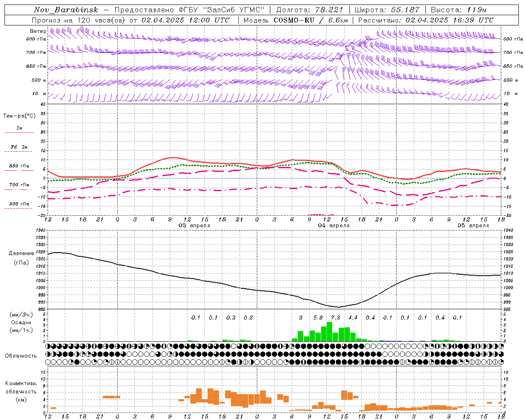Click the (мм/1ч.) precipitation unit label
This screenshot has height=420, width=525.
pyautogui.click(x=21, y=330)
